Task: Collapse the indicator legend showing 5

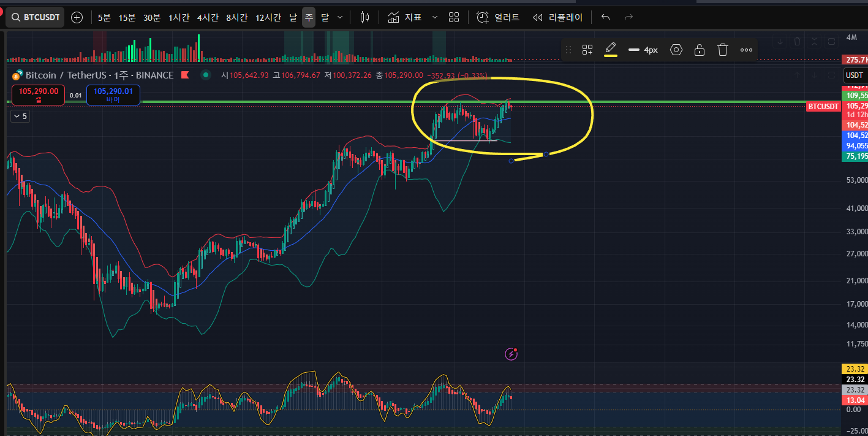Action: [x=20, y=116]
